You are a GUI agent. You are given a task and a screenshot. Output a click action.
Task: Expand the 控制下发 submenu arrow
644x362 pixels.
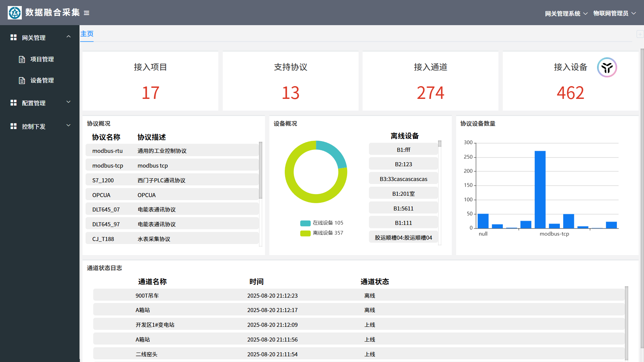[x=68, y=125]
